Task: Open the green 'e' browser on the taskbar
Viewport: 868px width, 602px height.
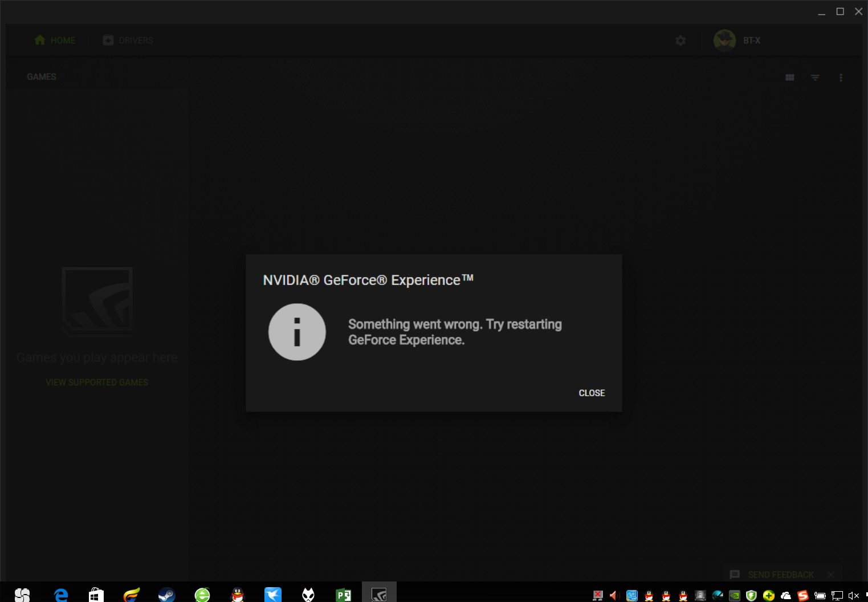Action: pyautogui.click(x=202, y=595)
